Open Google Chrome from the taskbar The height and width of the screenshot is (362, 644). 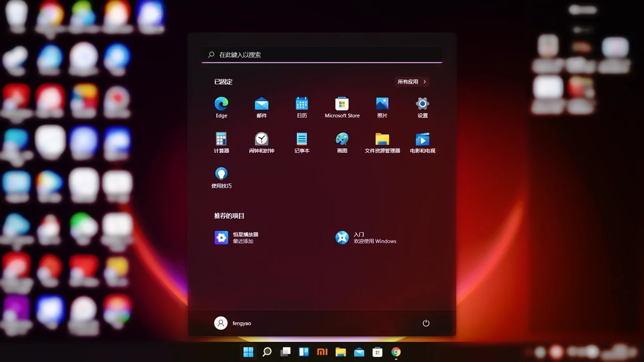[x=396, y=352]
